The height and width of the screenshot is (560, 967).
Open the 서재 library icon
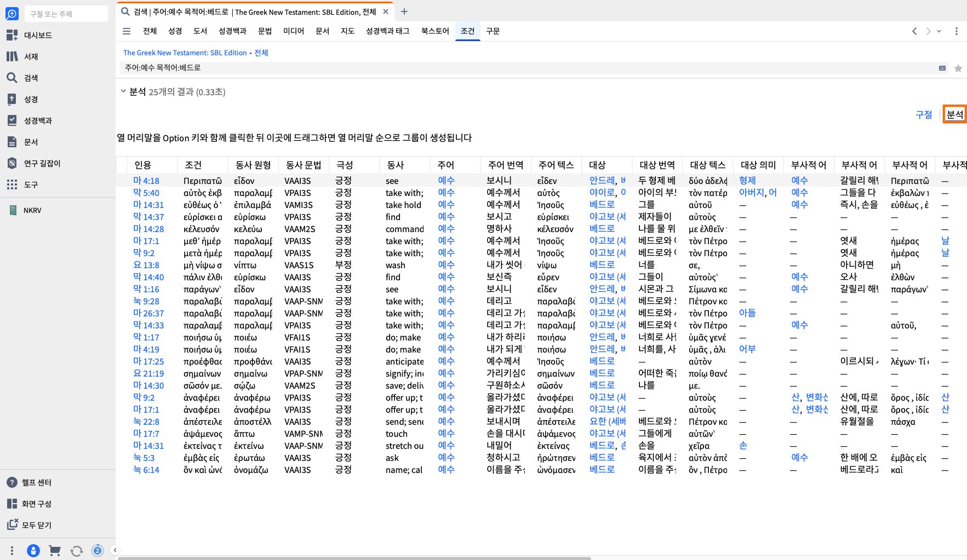pyautogui.click(x=12, y=56)
